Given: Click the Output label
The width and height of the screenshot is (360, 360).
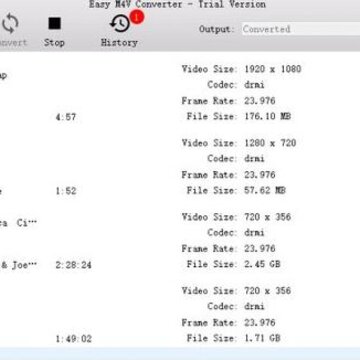Looking at the screenshot, I should pyautogui.click(x=217, y=29).
